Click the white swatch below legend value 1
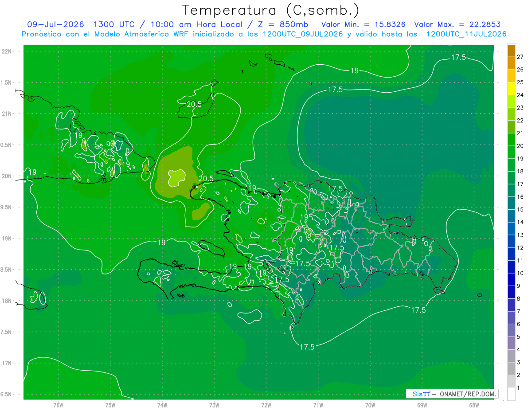 click(511, 394)
